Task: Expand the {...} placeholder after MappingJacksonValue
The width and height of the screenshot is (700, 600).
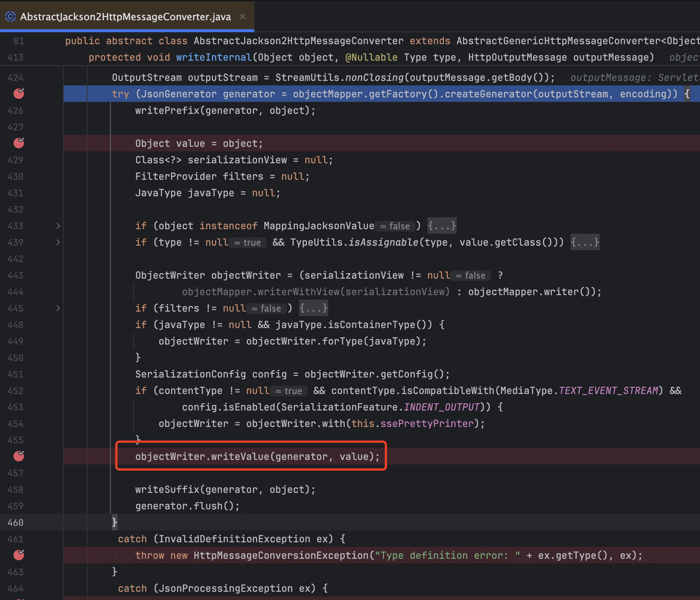Action: pyautogui.click(x=442, y=226)
